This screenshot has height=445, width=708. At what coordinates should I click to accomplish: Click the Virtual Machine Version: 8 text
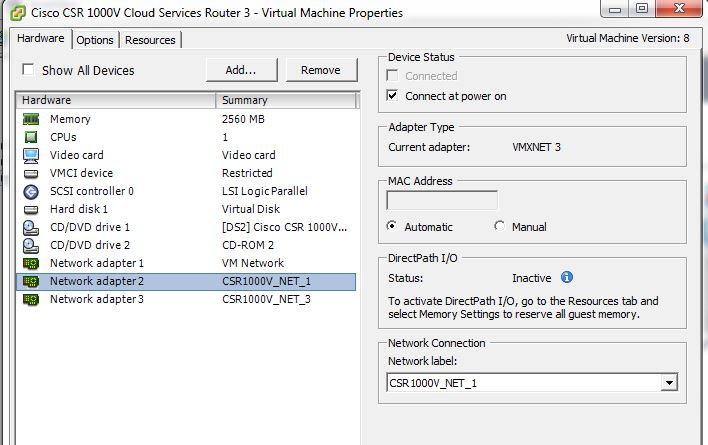(628, 38)
